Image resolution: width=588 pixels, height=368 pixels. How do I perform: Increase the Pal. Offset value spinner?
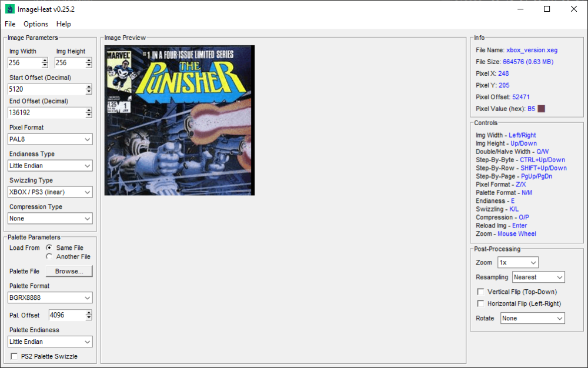click(x=89, y=313)
